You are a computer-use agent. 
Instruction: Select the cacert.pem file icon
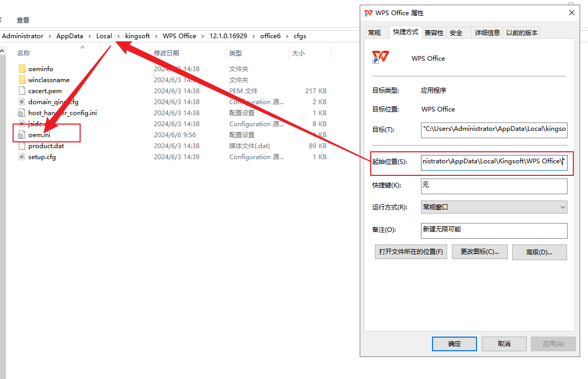pos(21,91)
